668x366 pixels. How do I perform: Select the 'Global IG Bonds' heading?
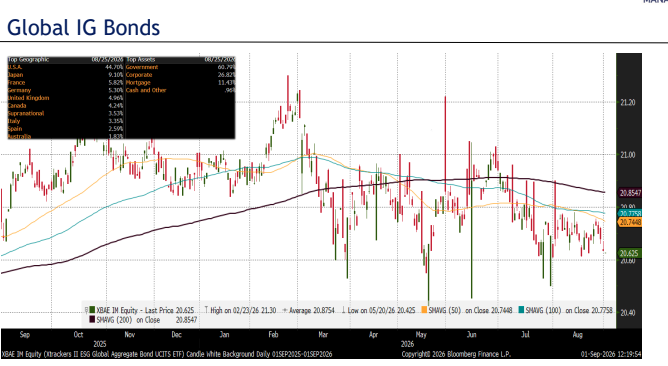[x=84, y=28]
